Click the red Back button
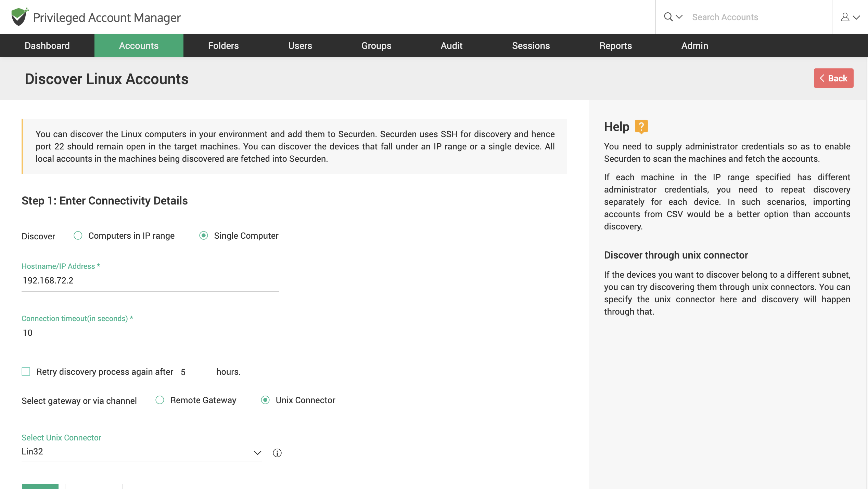Screen dimensions: 868x489 (x=834, y=78)
